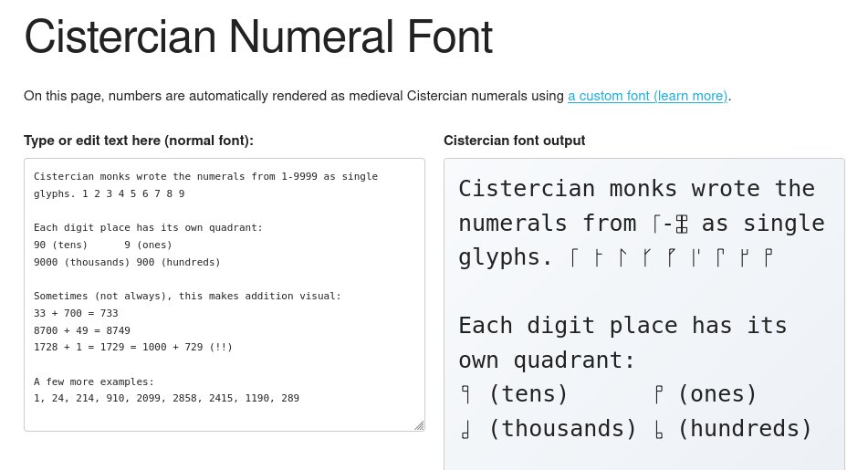Click the 'Cistercian font output' label
868x470 pixels.
click(x=514, y=141)
